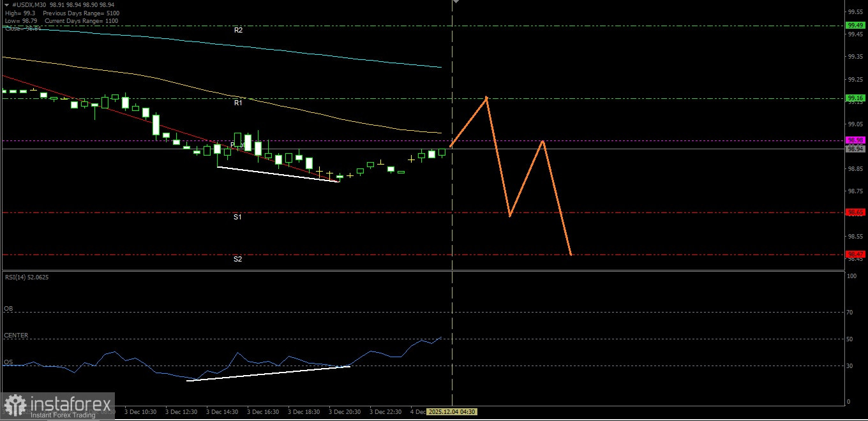Click the gray 98.94 current price tag
The width and height of the screenshot is (868, 421).
(x=855, y=149)
